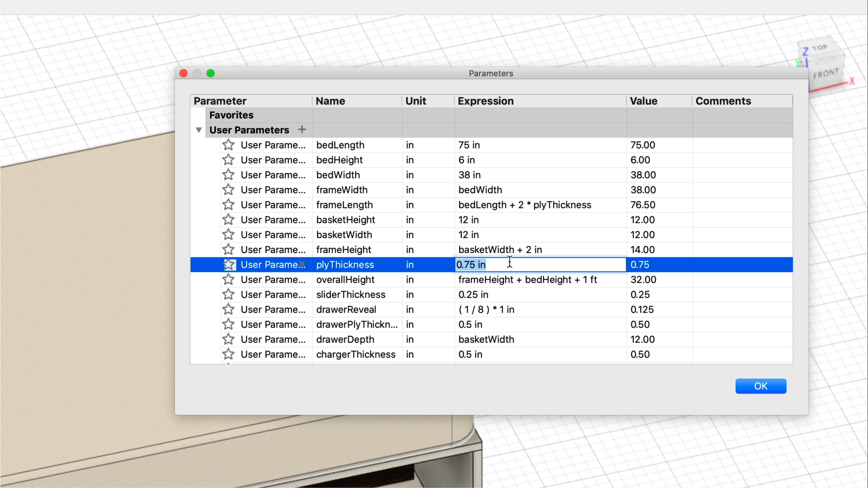The width and height of the screenshot is (868, 488).
Task: Select the drawerPlyThickn... name cell
Action: pyautogui.click(x=357, y=324)
